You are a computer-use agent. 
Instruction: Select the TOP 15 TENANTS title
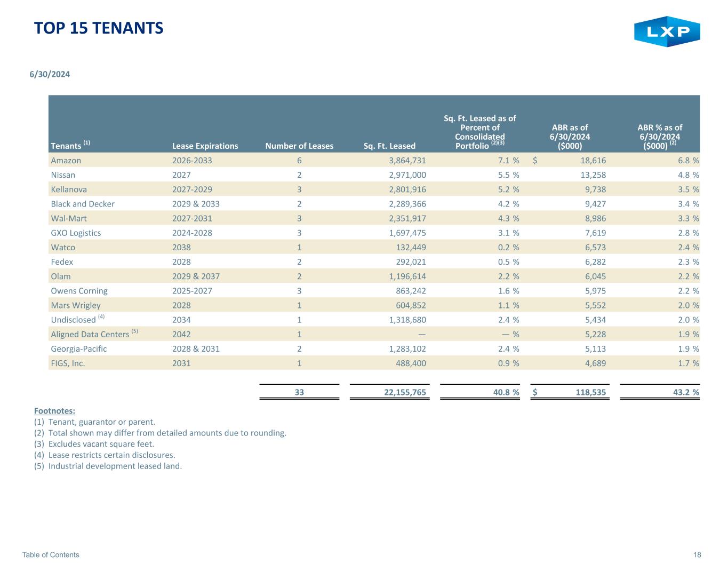click(x=98, y=28)
